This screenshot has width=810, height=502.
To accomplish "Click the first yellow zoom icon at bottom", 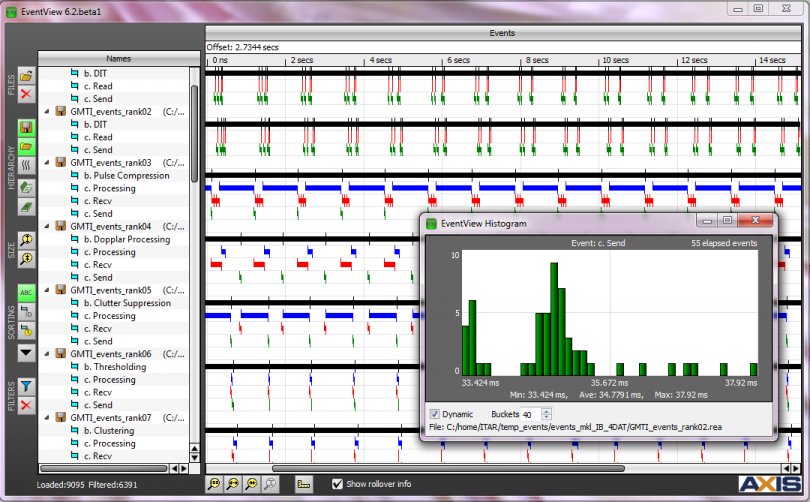I will tap(214, 484).
